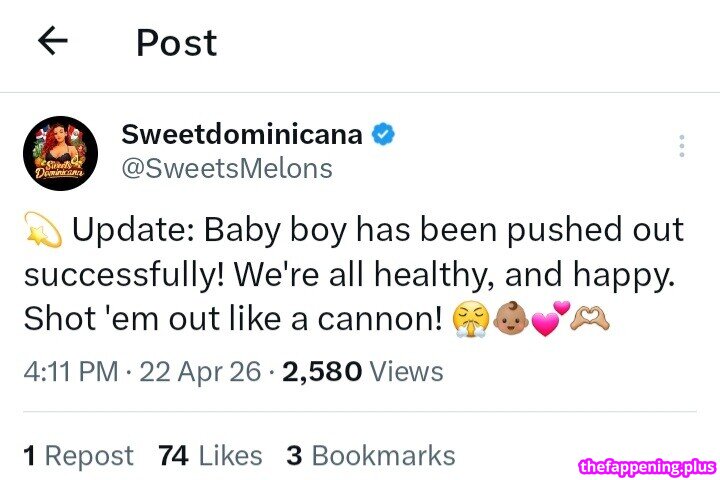Screen dimensions: 720x480
Task: Show the 74 Likes list
Action: coord(210,456)
